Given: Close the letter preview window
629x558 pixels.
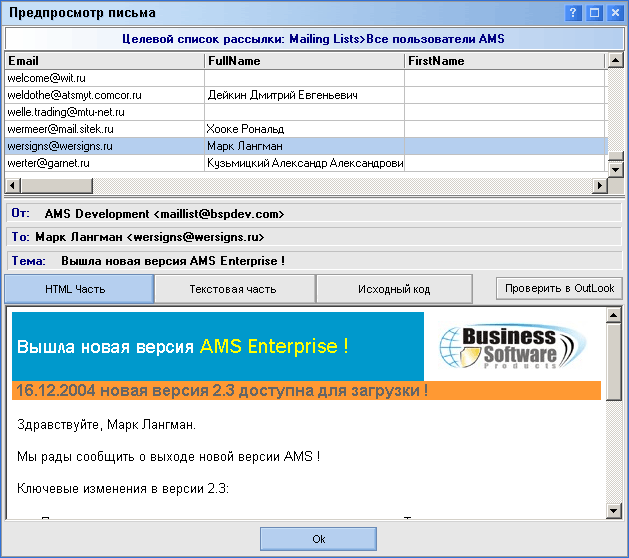Looking at the screenshot, I should [x=615, y=13].
